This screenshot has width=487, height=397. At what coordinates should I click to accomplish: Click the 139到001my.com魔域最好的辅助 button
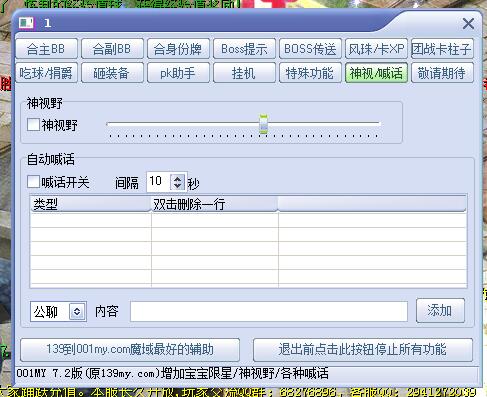[130, 350]
